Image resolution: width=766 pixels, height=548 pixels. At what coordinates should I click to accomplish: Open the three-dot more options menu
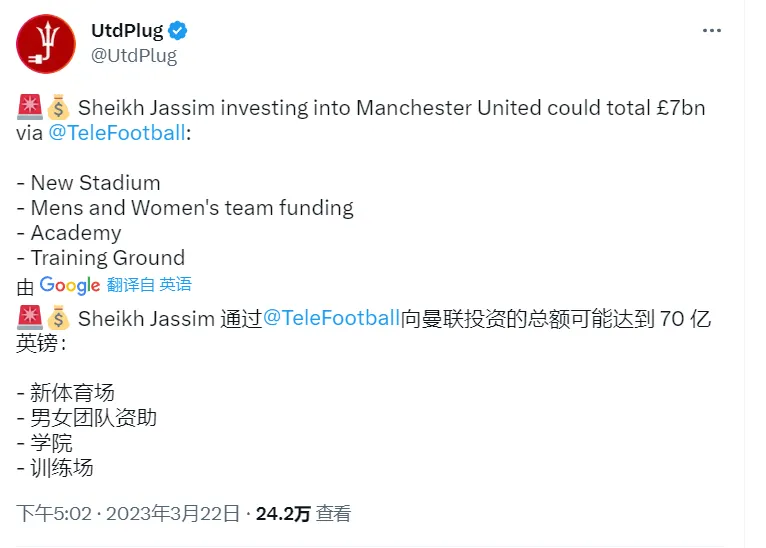tap(711, 31)
